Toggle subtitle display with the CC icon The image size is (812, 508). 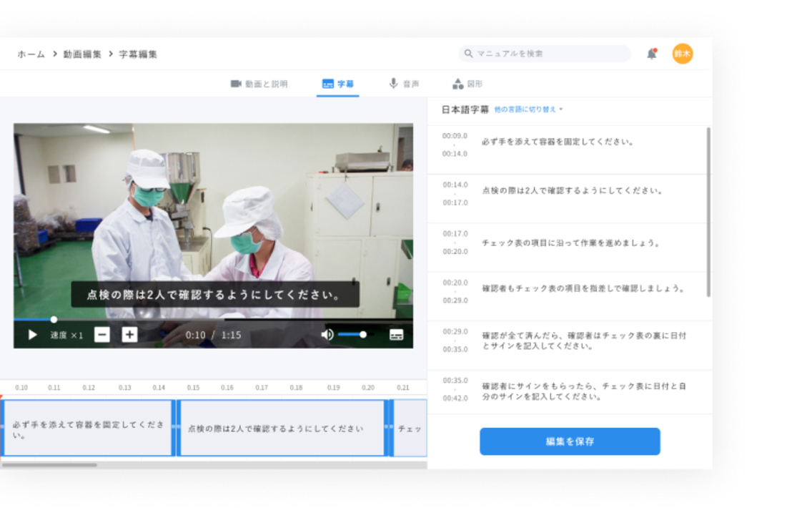[399, 333]
